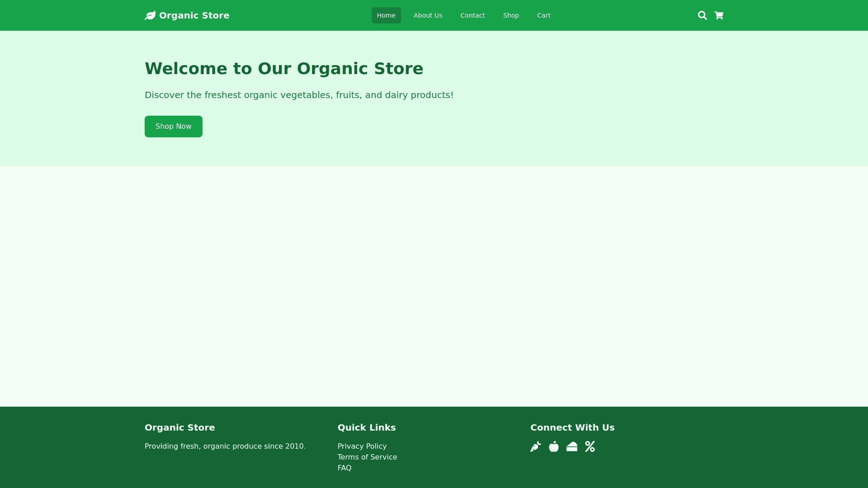
Task: Navigate to Shop in the navbar
Action: [511, 15]
